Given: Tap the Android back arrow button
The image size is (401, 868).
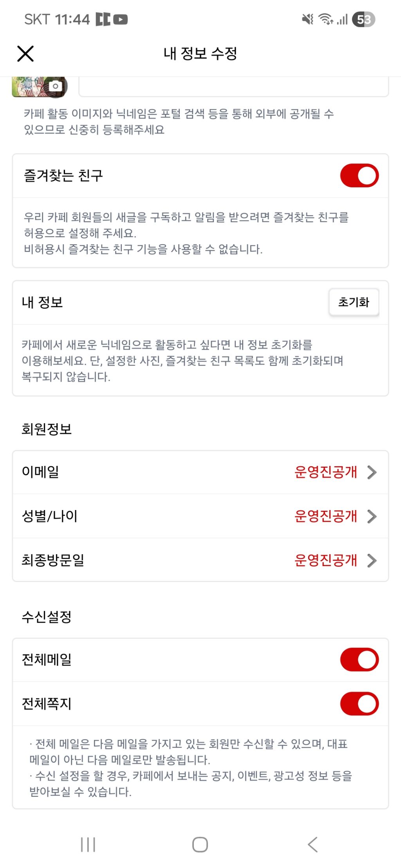Looking at the screenshot, I should click(x=312, y=844).
